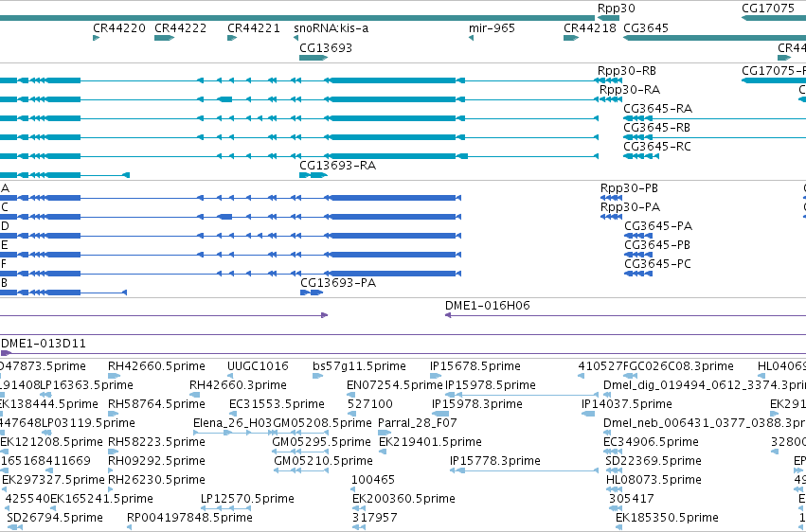Select the SD22369.5prime EST label
The image size is (806, 532).
pyautogui.click(x=654, y=462)
